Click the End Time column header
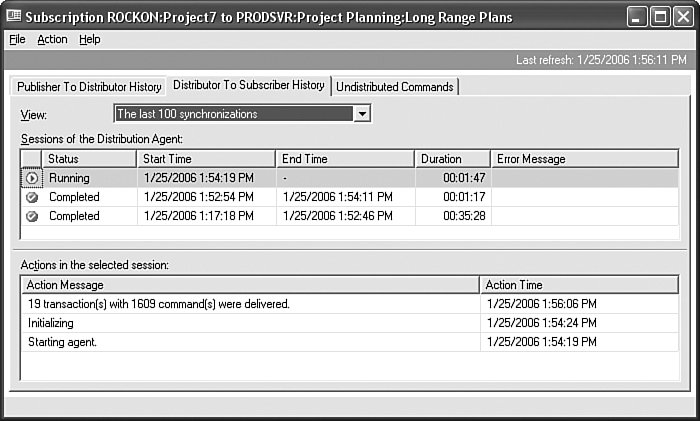 345,159
